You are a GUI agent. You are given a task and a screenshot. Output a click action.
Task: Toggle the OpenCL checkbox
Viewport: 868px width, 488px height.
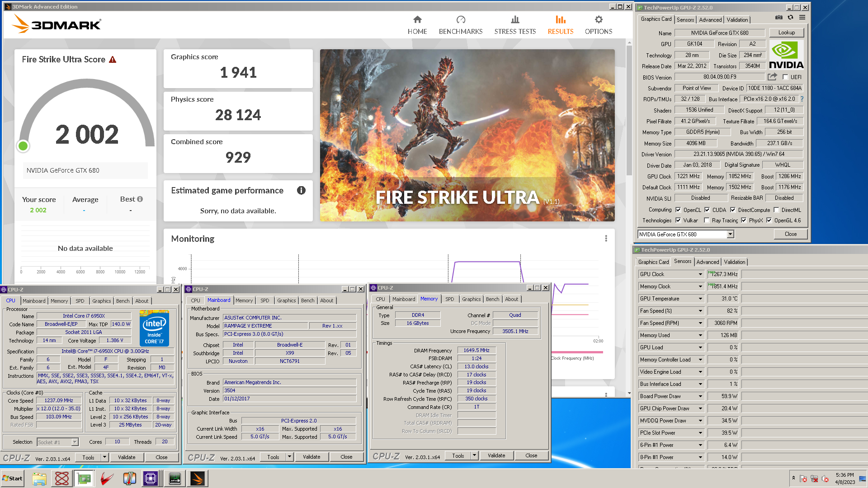pos(678,210)
